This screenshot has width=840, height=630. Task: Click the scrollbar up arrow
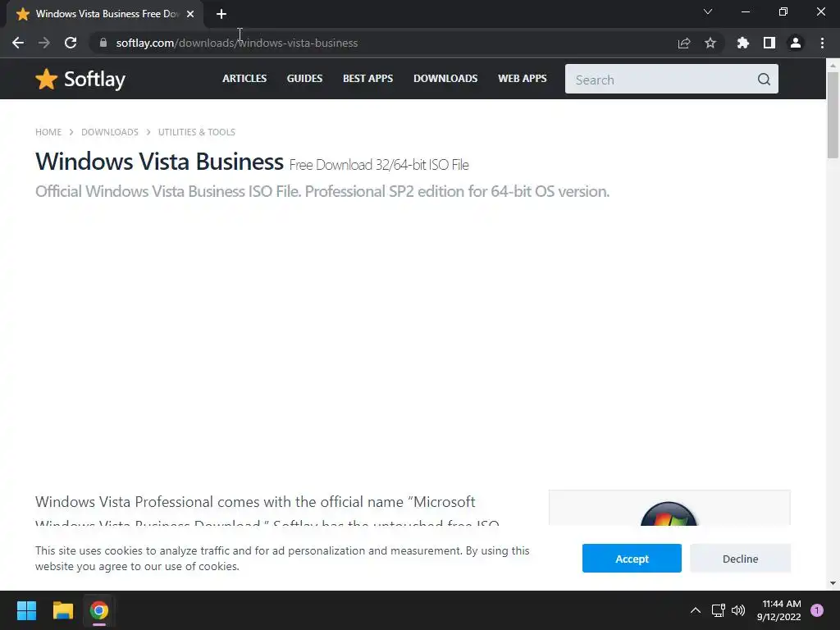(833, 65)
